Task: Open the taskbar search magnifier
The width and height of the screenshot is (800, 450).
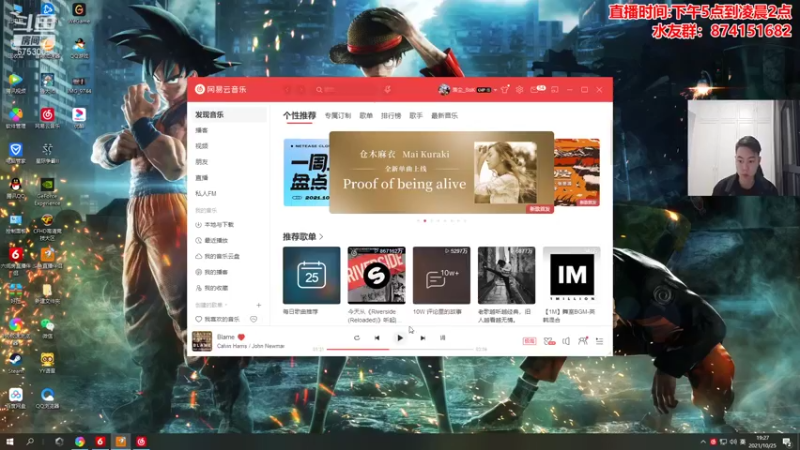Action: pyautogui.click(x=30, y=441)
